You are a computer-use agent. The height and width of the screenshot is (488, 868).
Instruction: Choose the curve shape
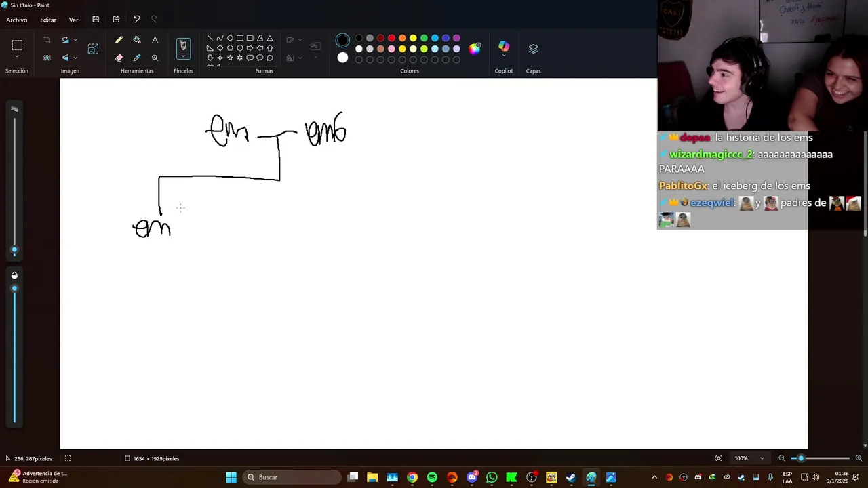tap(220, 38)
